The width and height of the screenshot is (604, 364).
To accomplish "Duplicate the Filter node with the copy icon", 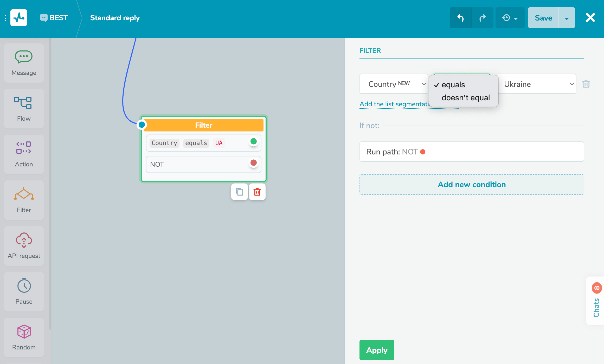I will [239, 192].
